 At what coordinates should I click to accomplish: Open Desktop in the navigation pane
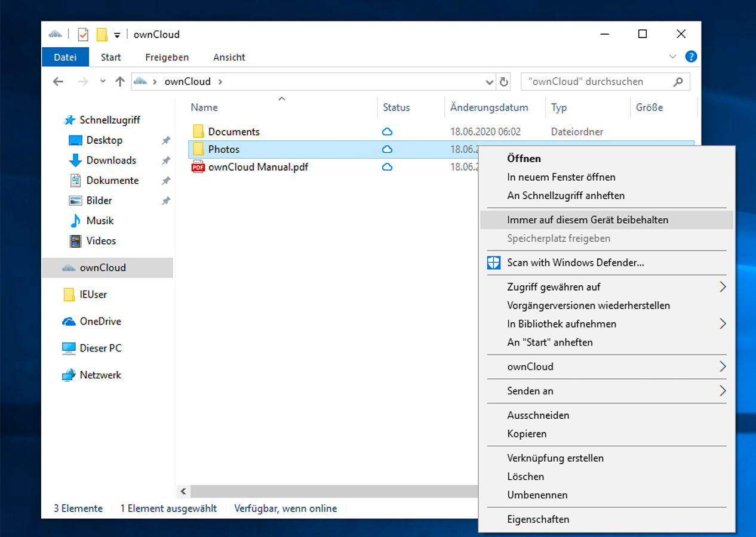(x=105, y=140)
